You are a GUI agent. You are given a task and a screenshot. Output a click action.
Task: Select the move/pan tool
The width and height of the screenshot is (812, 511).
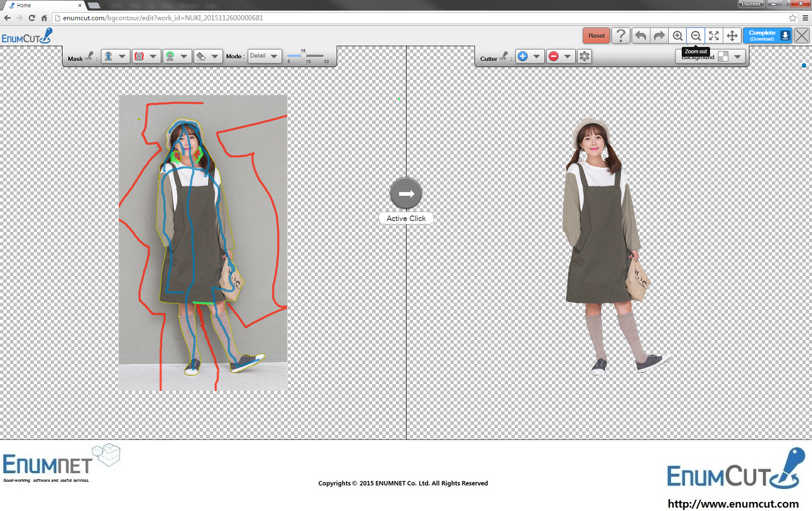(x=732, y=36)
